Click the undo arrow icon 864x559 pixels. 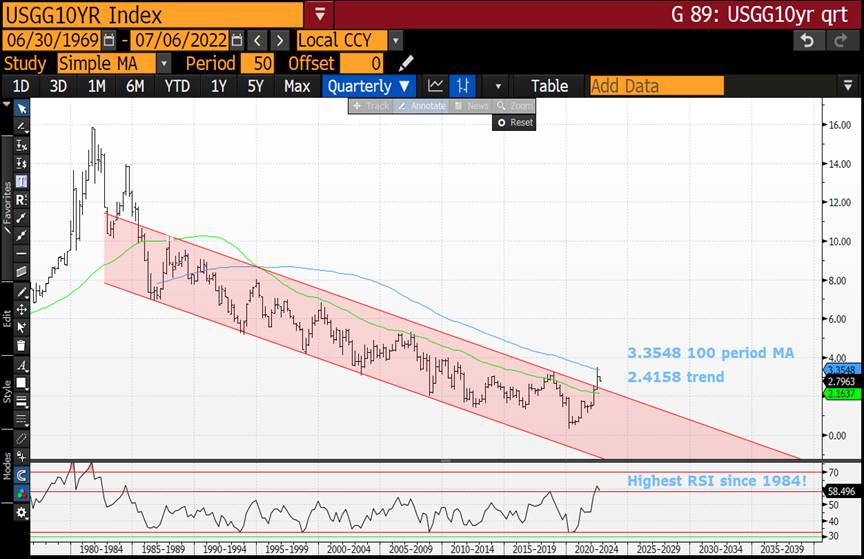pos(806,40)
